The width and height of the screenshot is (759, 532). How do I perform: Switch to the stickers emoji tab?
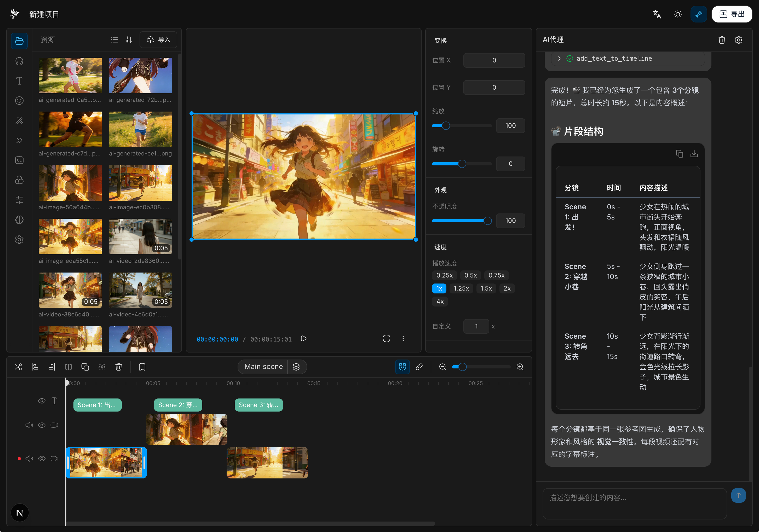pyautogui.click(x=19, y=101)
